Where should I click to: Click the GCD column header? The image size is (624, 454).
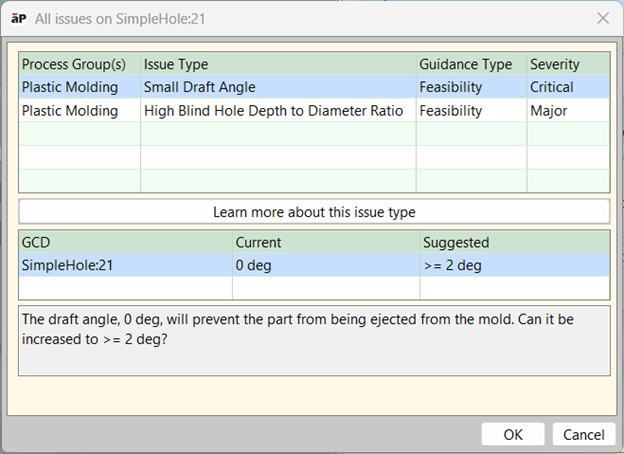click(x=125, y=242)
